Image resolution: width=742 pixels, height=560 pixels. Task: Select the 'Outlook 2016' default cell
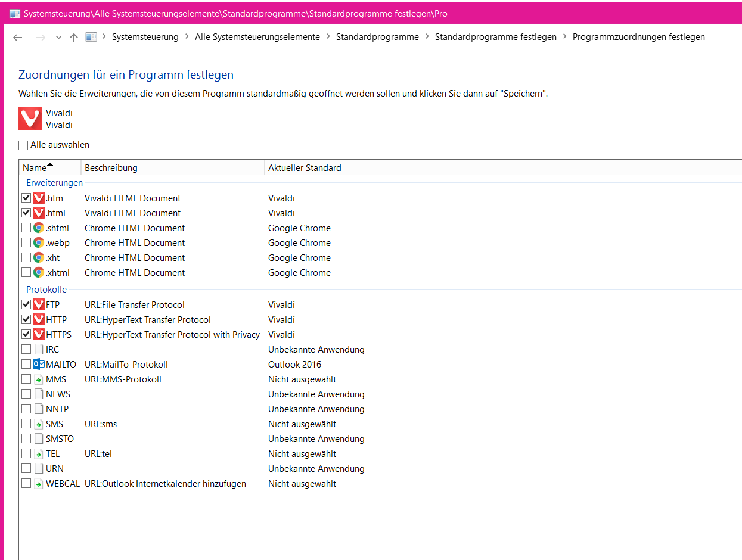coord(294,365)
